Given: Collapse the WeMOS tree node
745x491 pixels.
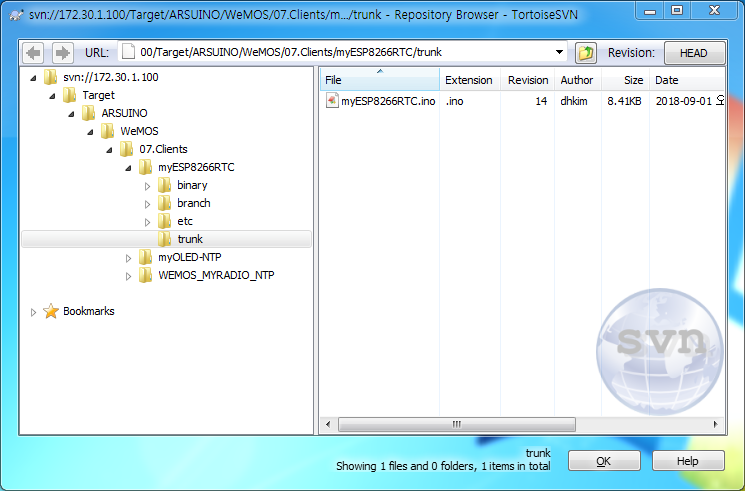Looking at the screenshot, I should 90,132.
